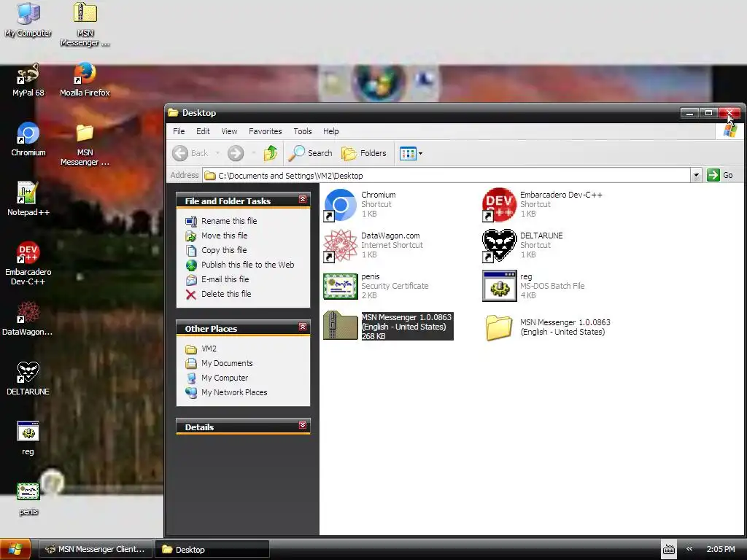Viewport: 747px width, 560px height.
Task: Toggle the Folders pane button
Action: point(363,153)
